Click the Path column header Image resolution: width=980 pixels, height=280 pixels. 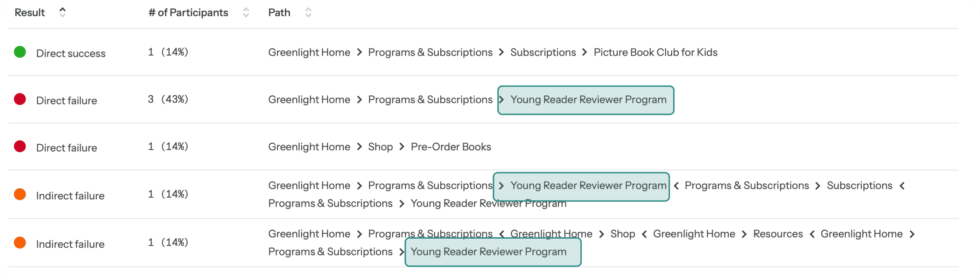click(279, 12)
